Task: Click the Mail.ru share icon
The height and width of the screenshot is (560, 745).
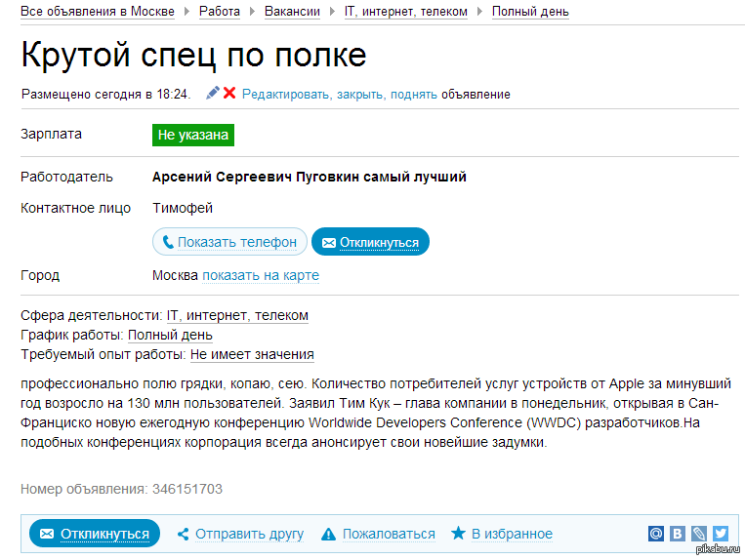Action: coord(656,534)
